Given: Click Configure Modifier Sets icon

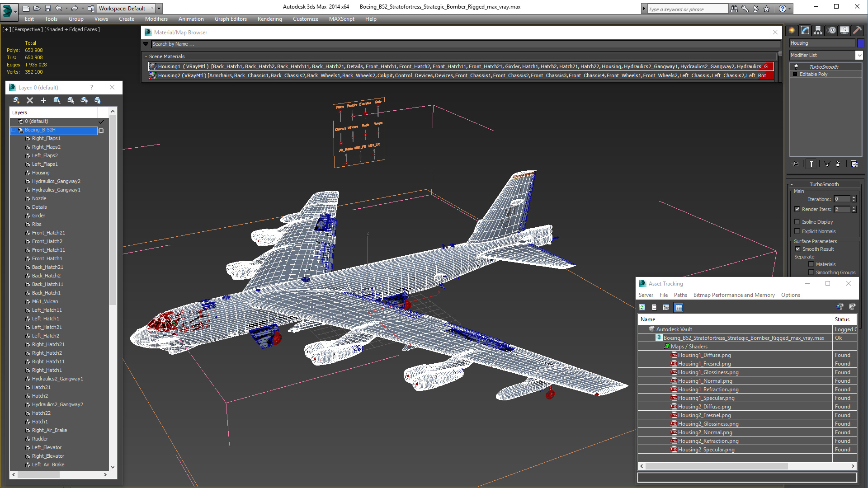Looking at the screenshot, I should pos(854,164).
